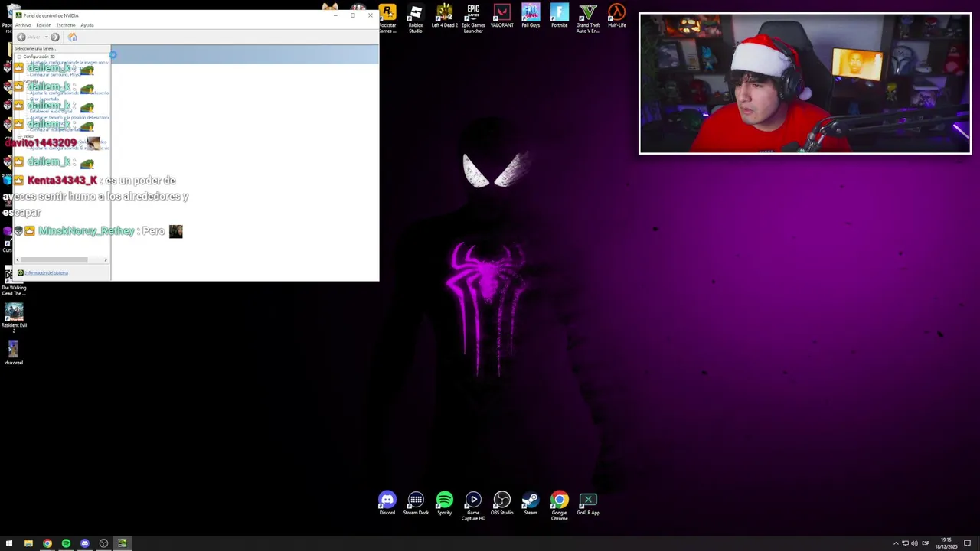Screen dimensions: 980x551
Task: Switch to OBS Studio in taskbar
Action: (x=103, y=543)
